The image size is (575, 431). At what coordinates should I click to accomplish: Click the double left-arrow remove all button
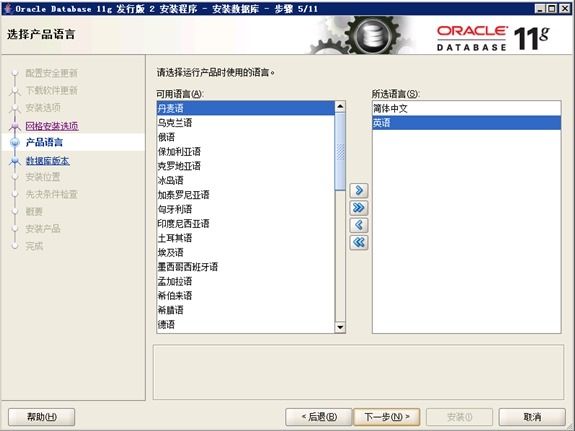[359, 242]
